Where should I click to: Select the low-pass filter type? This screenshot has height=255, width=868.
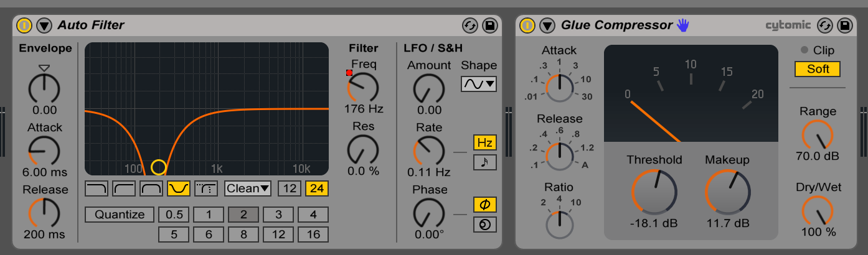(97, 188)
